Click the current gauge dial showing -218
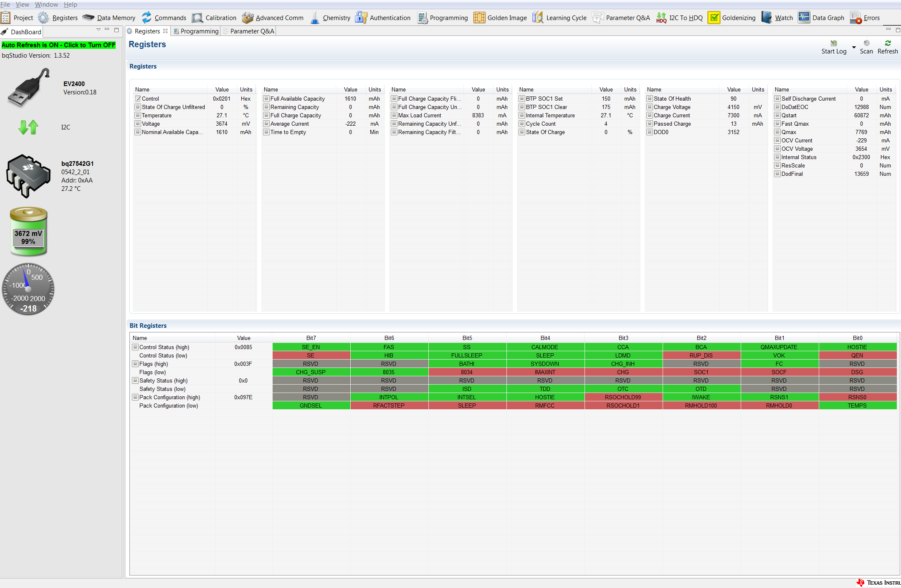Image resolution: width=901 pixels, height=588 pixels. [28, 289]
